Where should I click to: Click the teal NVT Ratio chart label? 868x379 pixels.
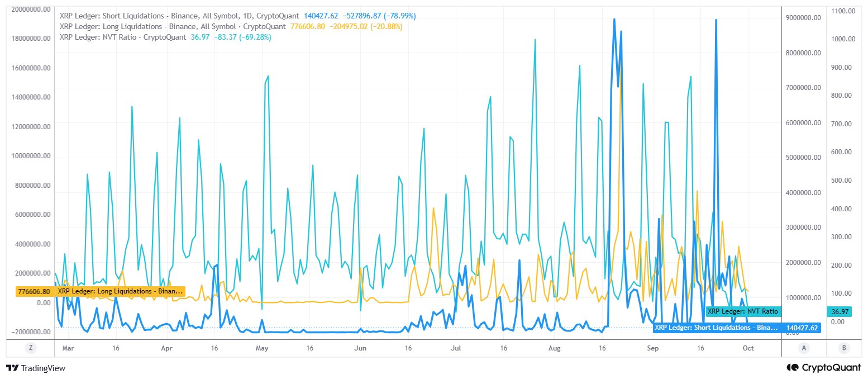click(x=742, y=311)
